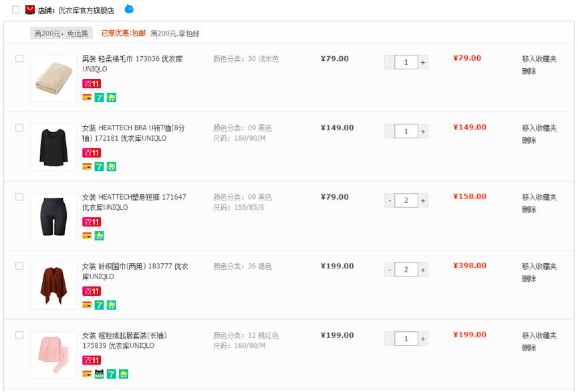Click the 7-day return icon for the HEATTECH BRA top

(x=99, y=166)
